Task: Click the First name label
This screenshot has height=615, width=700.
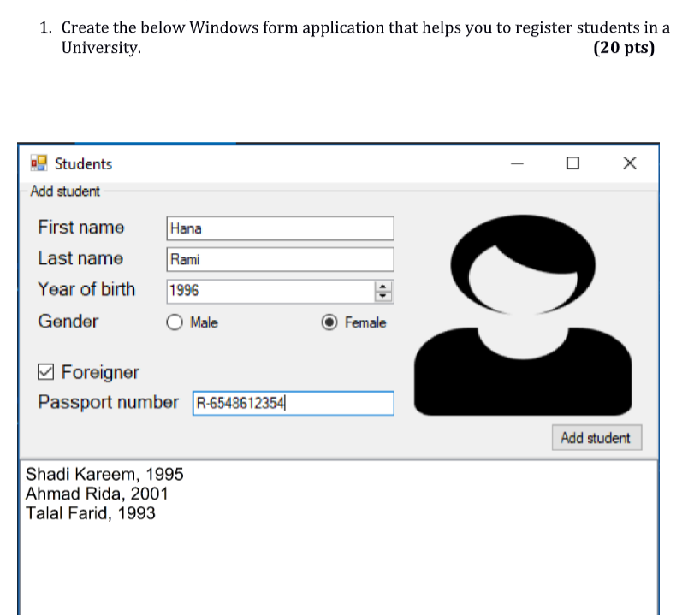Action: [80, 228]
